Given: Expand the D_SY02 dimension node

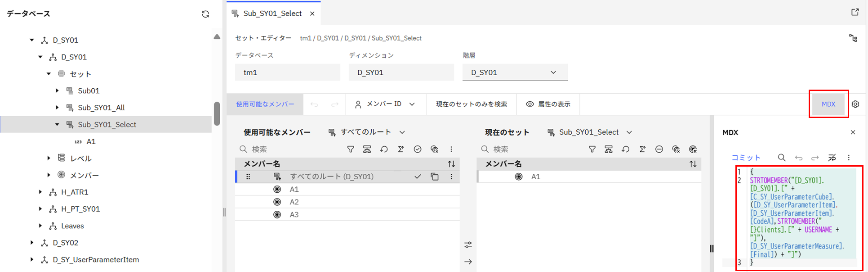Looking at the screenshot, I should 31,243.
